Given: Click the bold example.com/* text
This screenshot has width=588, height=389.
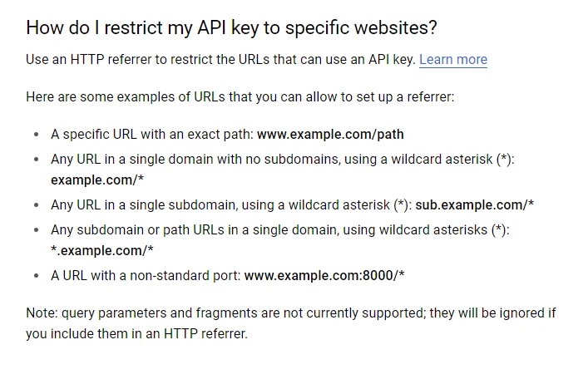Looking at the screenshot, I should (97, 180).
